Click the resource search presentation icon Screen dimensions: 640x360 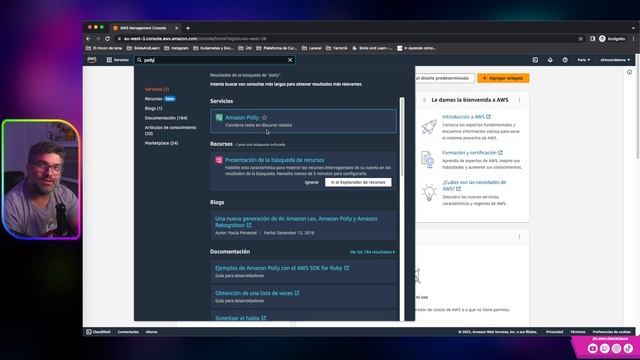[219, 160]
